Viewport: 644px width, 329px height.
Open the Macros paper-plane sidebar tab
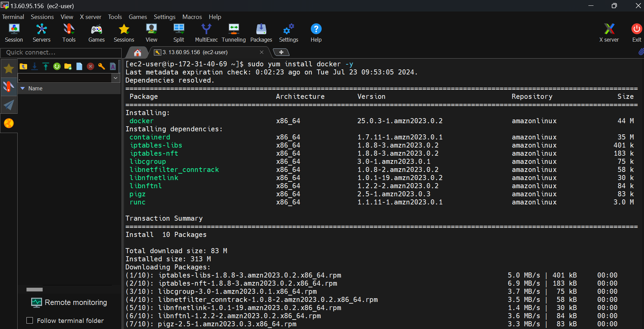tap(9, 105)
